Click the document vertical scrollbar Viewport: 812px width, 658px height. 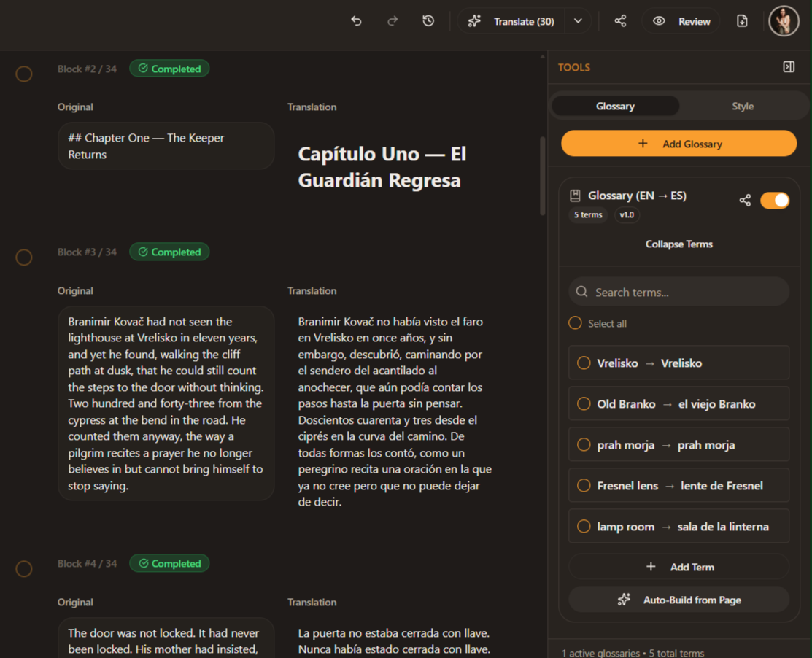tap(542, 176)
